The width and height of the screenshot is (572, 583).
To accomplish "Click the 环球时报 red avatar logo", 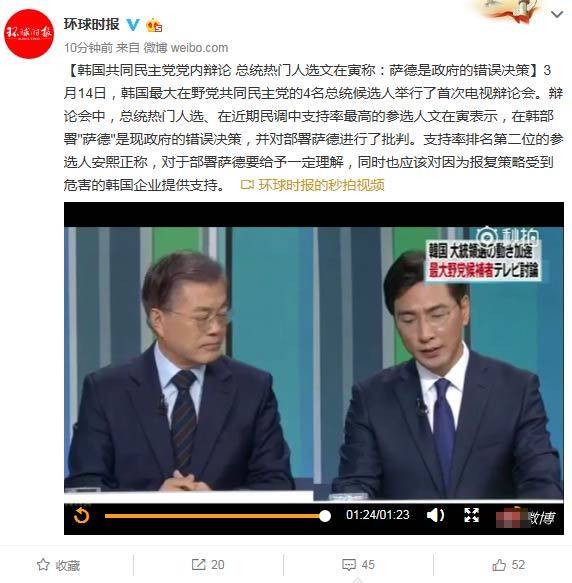I will tap(29, 34).
